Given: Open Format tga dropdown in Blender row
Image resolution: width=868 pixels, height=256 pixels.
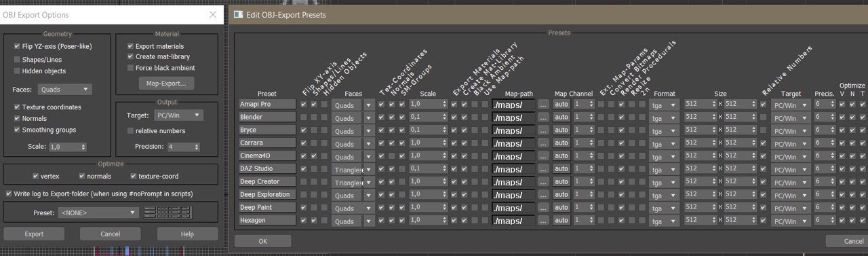Looking at the screenshot, I should 663,117.
